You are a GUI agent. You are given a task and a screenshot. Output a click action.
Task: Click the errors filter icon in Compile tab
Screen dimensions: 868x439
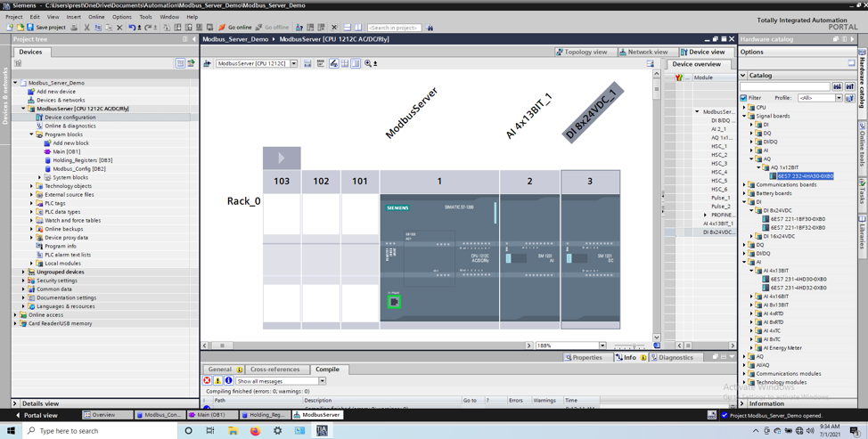pos(207,380)
